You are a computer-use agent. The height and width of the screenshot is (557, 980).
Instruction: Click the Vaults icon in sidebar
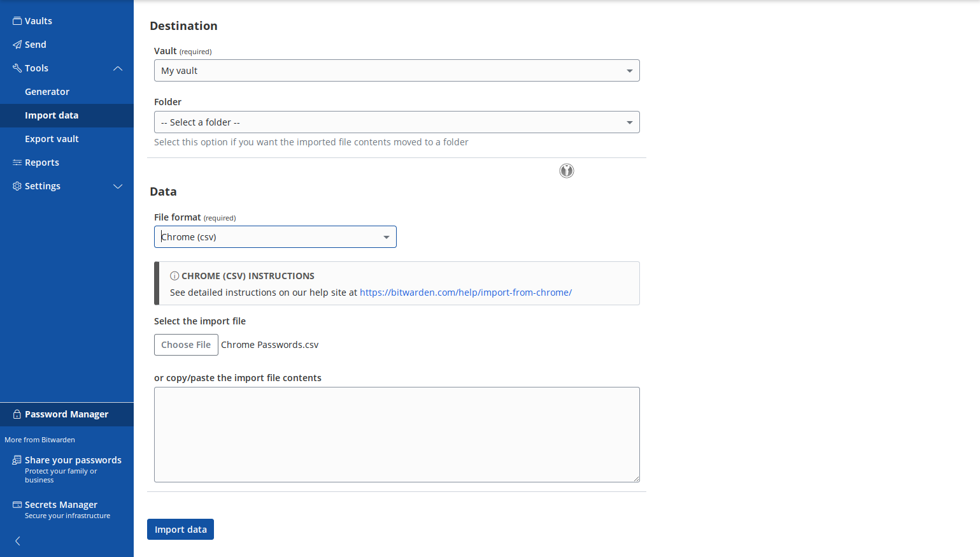[17, 21]
